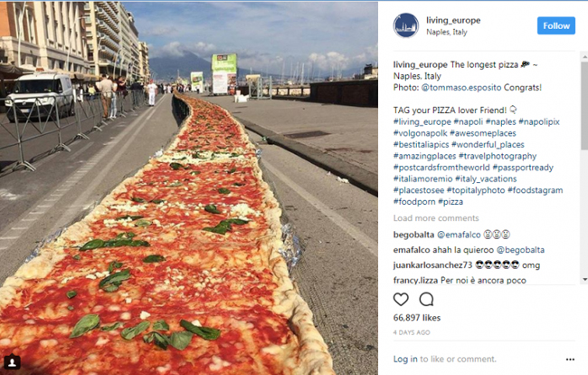Open juankarlosanchez73 commenter profile
The height and width of the screenshot is (375, 588).
pyautogui.click(x=432, y=265)
